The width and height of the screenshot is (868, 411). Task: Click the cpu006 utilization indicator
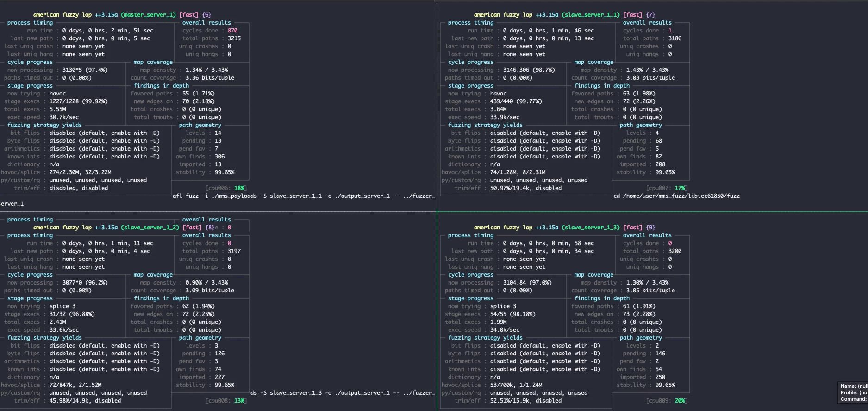click(226, 188)
